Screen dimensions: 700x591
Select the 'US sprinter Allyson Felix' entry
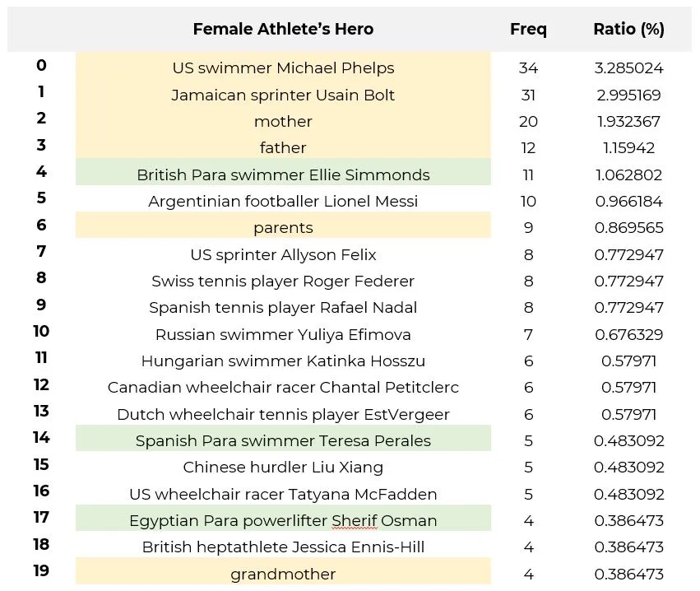tap(283, 254)
